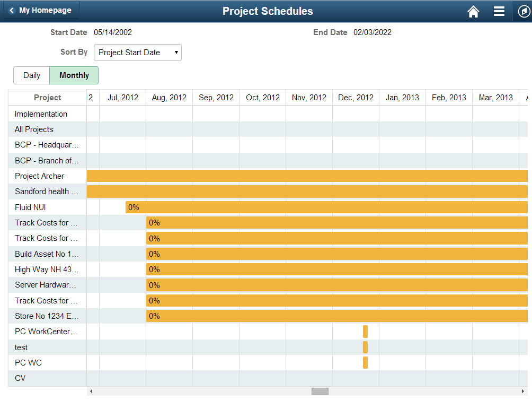Open the Project Archer schedule row
The height and width of the screenshot is (400, 532).
[x=39, y=176]
